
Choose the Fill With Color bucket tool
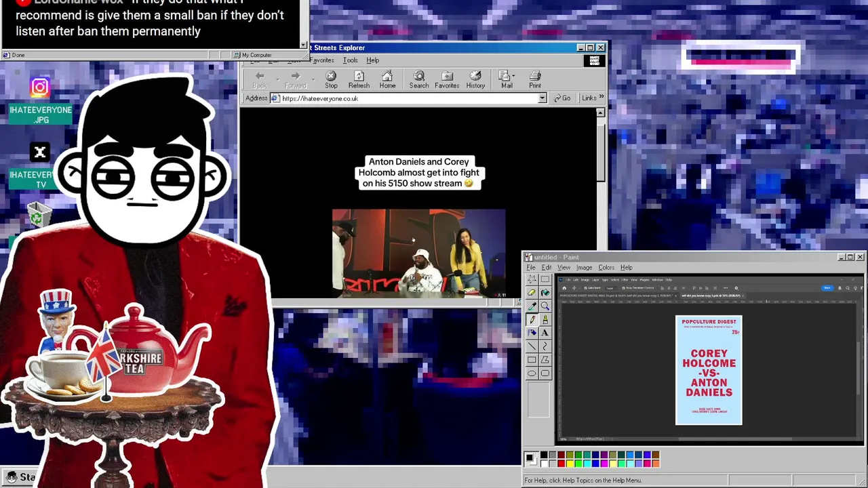tap(545, 292)
